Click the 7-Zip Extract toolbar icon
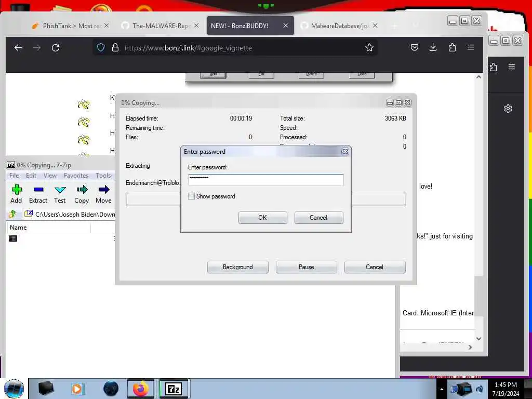532x399 pixels. tap(38, 189)
